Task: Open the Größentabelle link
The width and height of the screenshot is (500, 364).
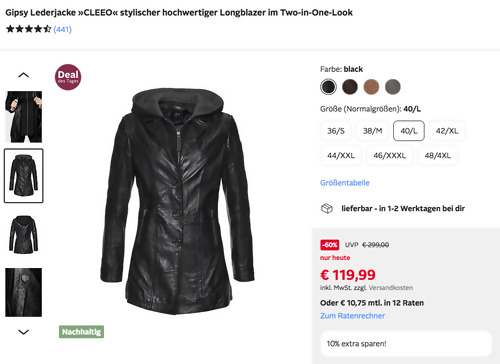Action: coord(345,183)
